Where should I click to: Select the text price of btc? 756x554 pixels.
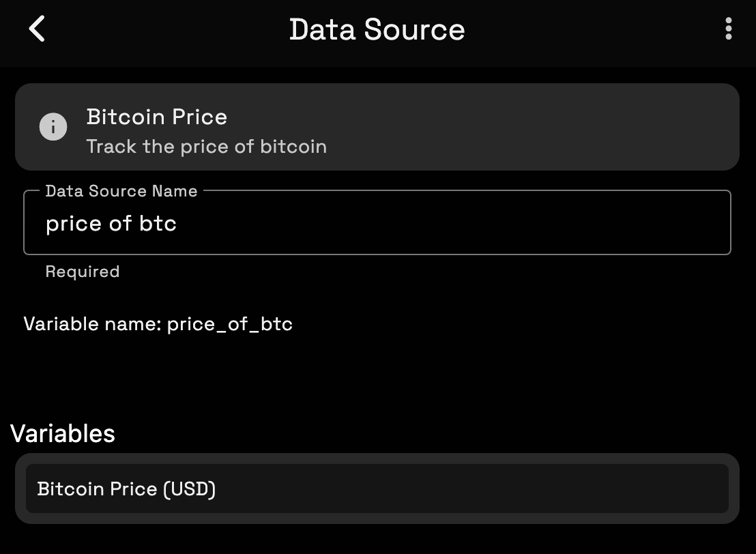pyautogui.click(x=111, y=223)
